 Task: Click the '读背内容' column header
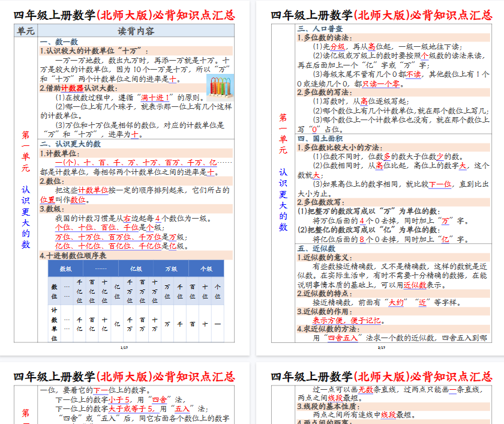[135, 31]
